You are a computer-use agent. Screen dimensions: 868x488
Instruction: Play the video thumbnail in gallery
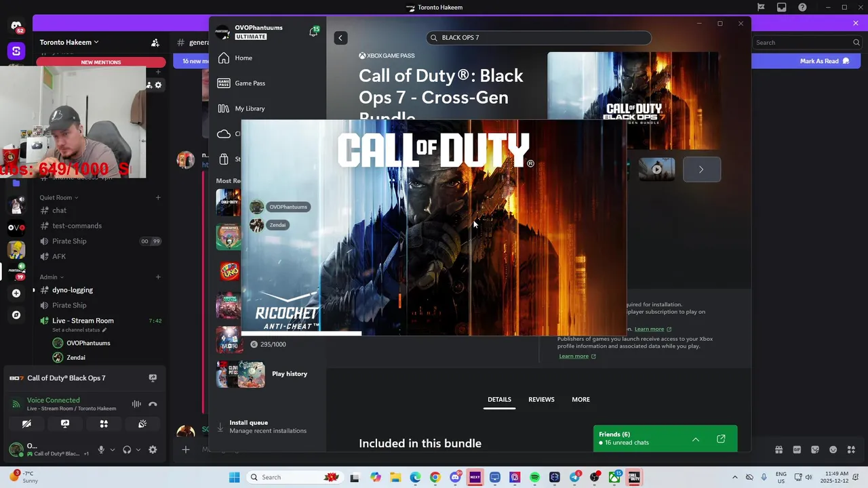click(x=656, y=169)
